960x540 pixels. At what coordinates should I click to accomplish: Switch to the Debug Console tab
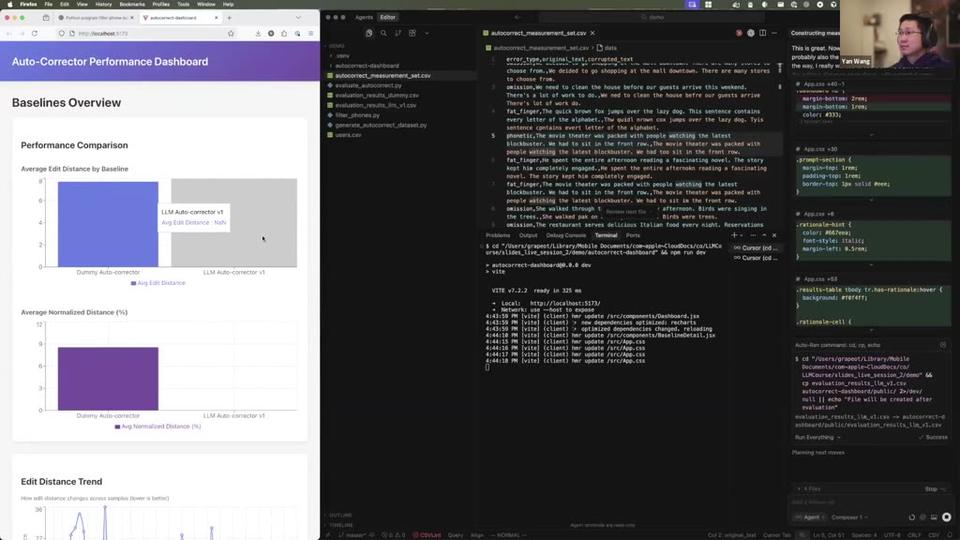[566, 235]
